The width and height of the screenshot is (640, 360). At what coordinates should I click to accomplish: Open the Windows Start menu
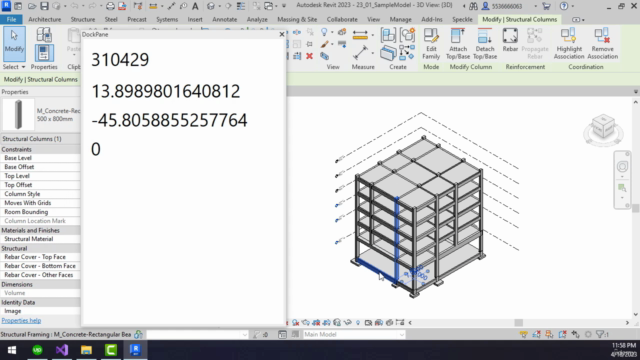[12, 350]
